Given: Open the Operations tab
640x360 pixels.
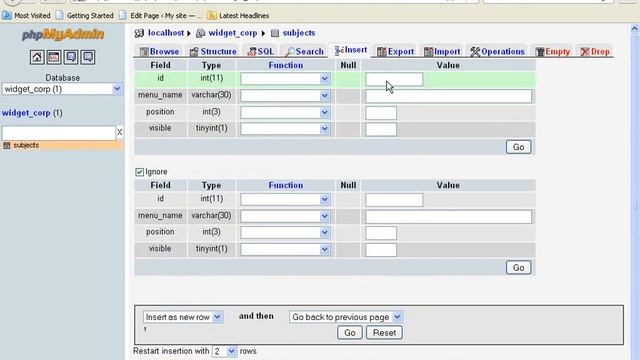Looking at the screenshot, I should [497, 51].
